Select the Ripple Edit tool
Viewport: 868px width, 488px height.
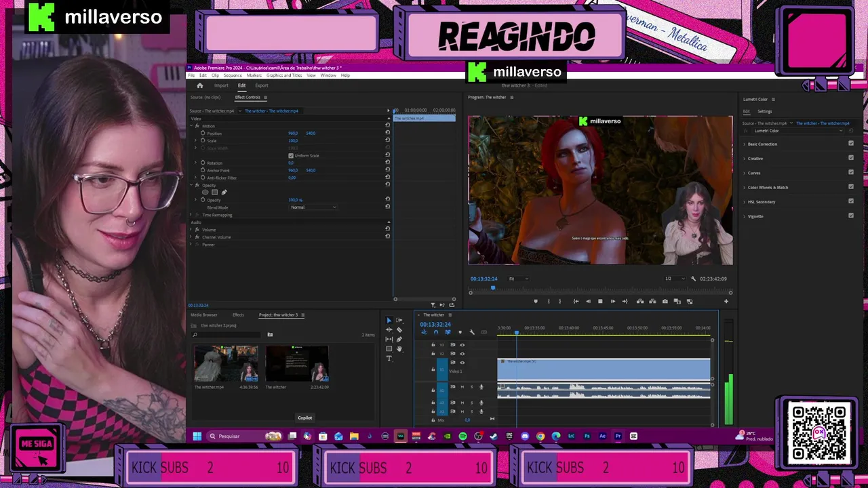[389, 329]
